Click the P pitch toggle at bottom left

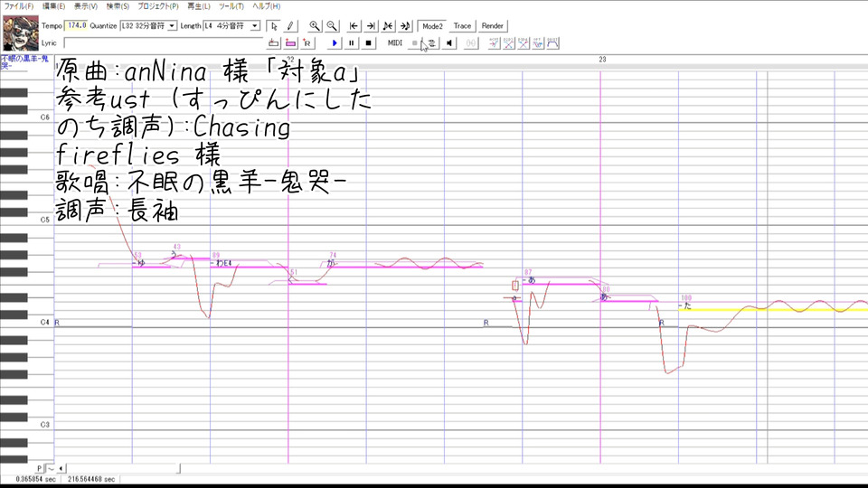pyautogui.click(x=39, y=469)
